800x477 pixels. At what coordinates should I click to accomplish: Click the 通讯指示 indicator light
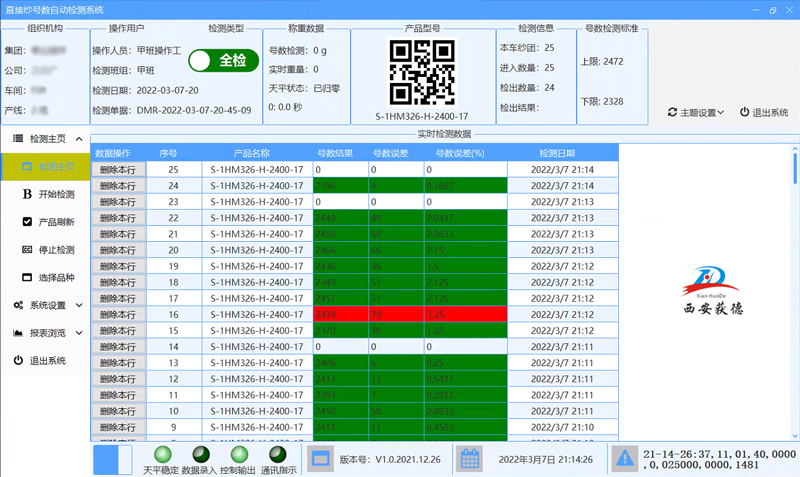(x=277, y=453)
